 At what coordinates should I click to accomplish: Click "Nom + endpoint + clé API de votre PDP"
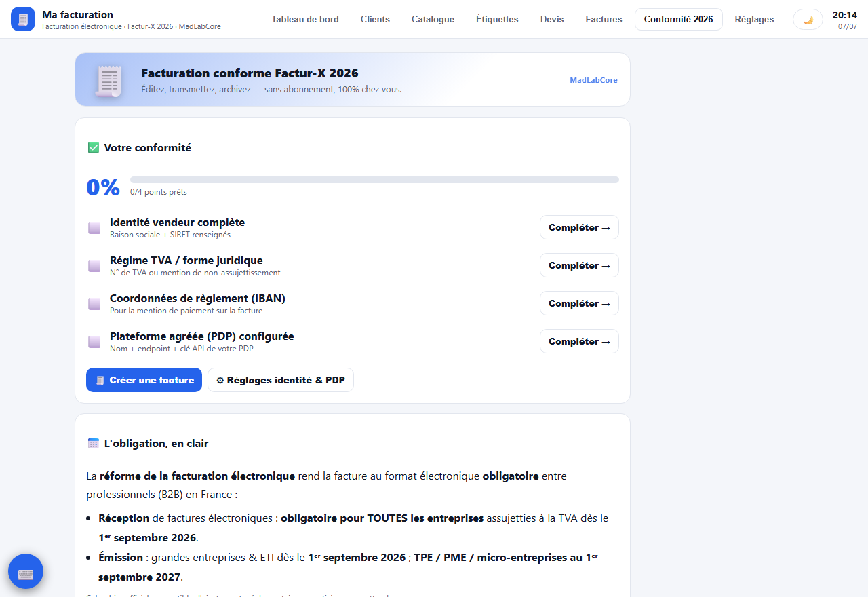(x=182, y=349)
